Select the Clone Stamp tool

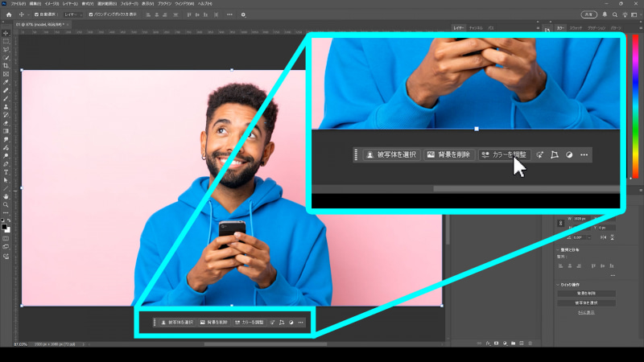(x=6, y=107)
